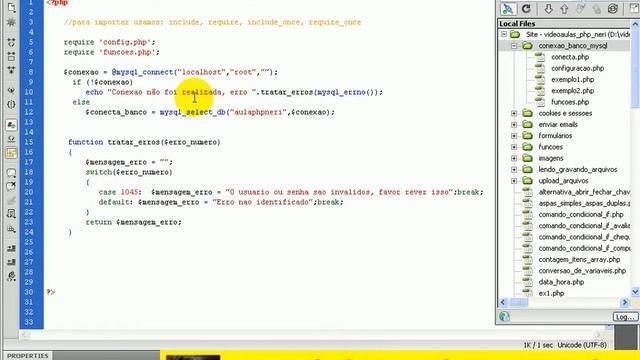Screen dimensions: 640x360
Task: Click Select Parent Tag icon
Action: click(11, 90)
